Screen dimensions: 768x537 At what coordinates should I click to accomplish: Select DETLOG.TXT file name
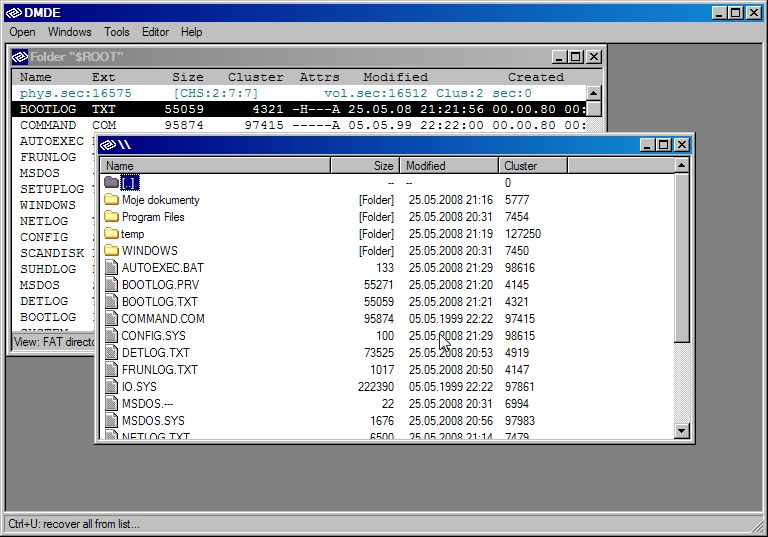155,352
